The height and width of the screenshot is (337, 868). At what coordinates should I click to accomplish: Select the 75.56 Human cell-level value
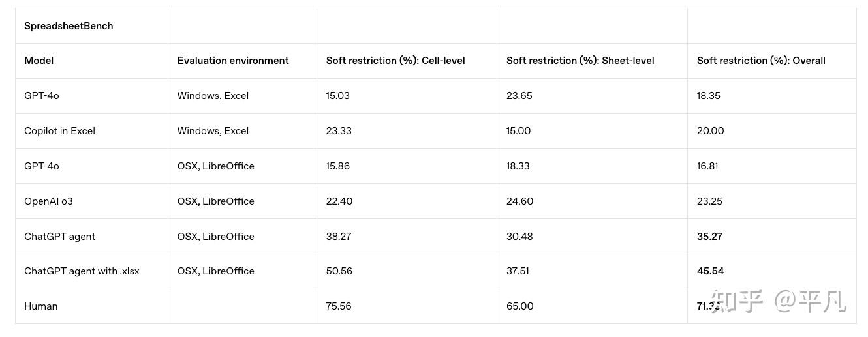pyautogui.click(x=339, y=306)
